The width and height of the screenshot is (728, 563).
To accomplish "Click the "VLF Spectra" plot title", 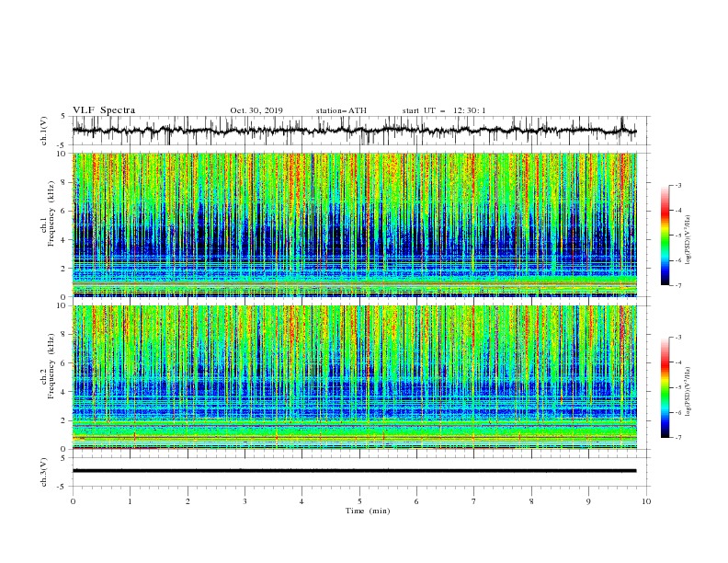I will tap(104, 110).
